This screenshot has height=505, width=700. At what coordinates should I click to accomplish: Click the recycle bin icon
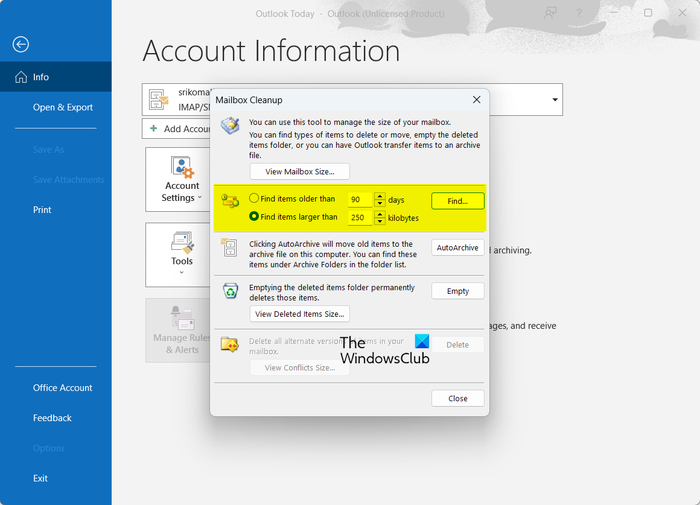[x=230, y=291]
